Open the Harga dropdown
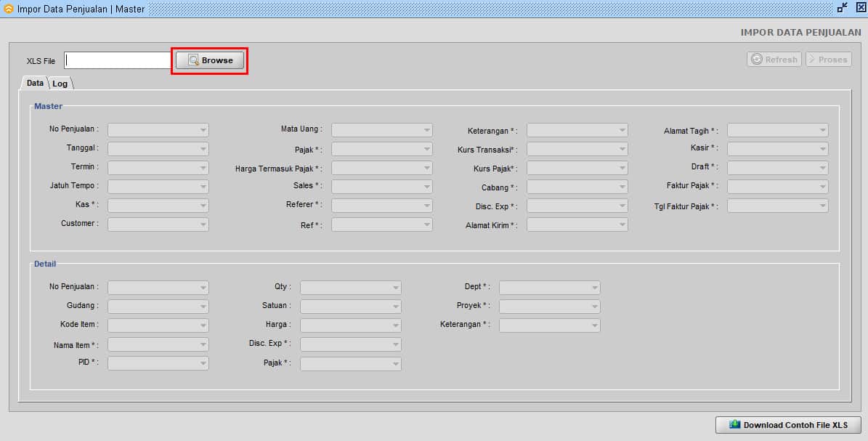This screenshot has height=441, width=868. pos(350,325)
